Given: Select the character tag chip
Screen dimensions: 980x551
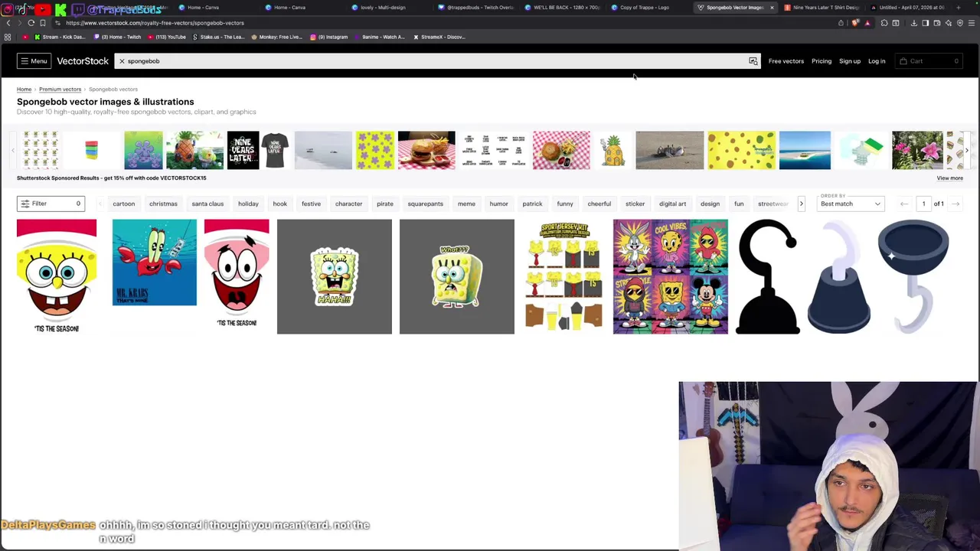Looking at the screenshot, I should point(348,204).
